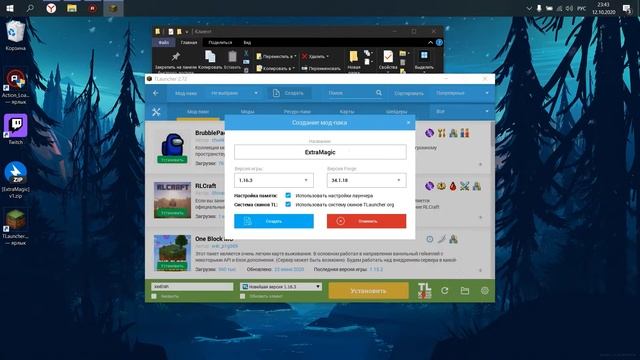Switch to the Maps tab
The height and width of the screenshot is (360, 640).
click(347, 111)
